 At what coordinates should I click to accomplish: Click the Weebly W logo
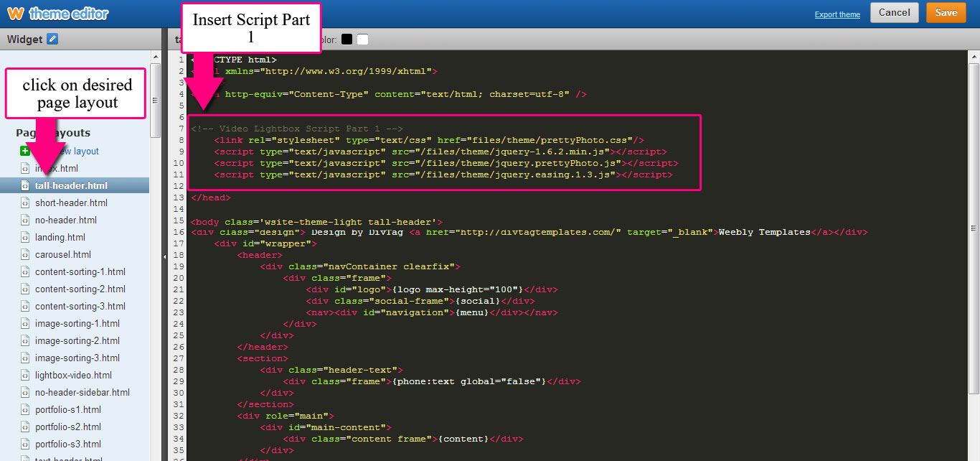(x=16, y=13)
